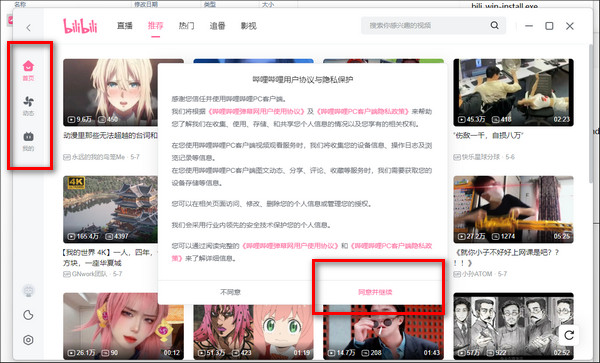Click the title "伤敌一千，自损八万"
The width and height of the screenshot is (600, 363).
tap(488, 135)
